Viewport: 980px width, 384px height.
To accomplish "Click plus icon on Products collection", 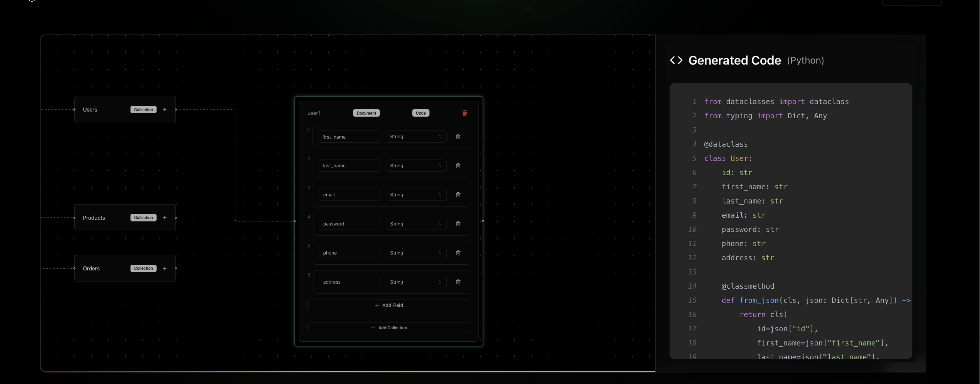I will [165, 217].
